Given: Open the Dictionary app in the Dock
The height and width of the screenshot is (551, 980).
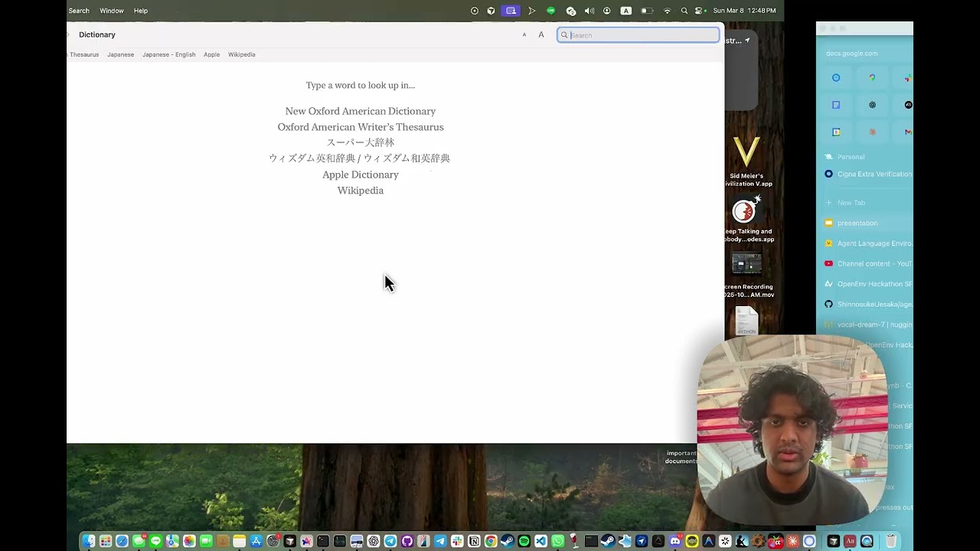Looking at the screenshot, I should (x=850, y=541).
